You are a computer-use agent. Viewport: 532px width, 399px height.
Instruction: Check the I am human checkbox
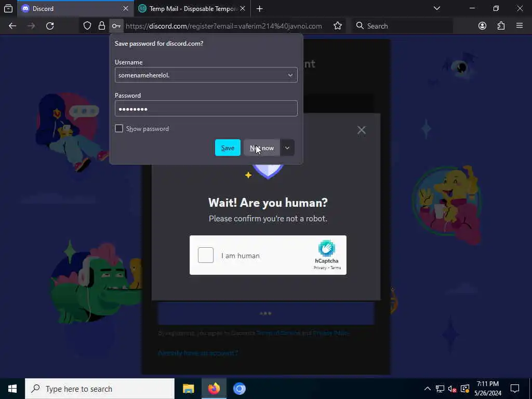click(x=206, y=255)
